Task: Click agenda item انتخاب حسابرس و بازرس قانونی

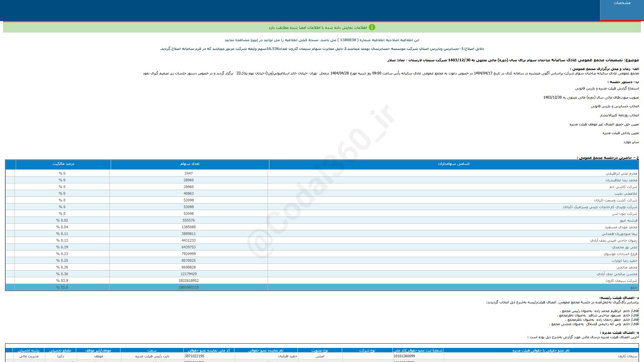Action: click(615, 106)
